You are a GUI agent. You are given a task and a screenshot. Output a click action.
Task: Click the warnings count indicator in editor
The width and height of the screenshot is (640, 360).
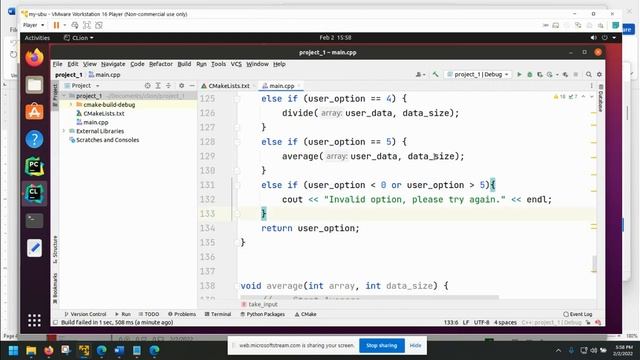click(560, 97)
